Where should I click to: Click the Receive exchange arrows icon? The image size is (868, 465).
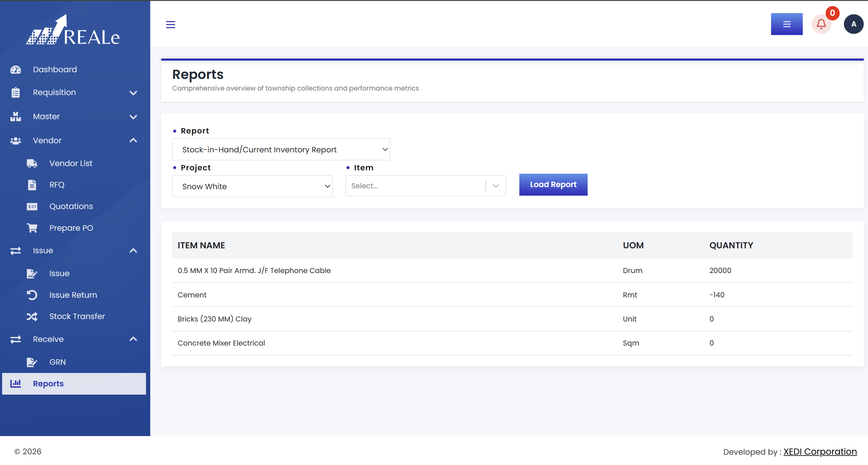pyautogui.click(x=16, y=339)
